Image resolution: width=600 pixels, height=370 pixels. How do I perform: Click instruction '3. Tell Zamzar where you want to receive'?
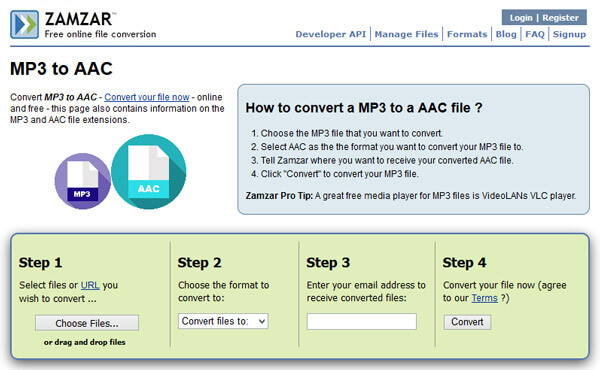(x=382, y=160)
